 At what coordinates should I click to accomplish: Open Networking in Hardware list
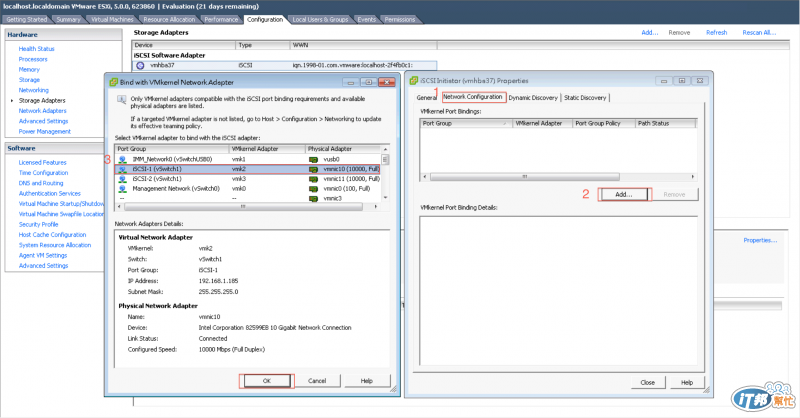[x=34, y=90]
